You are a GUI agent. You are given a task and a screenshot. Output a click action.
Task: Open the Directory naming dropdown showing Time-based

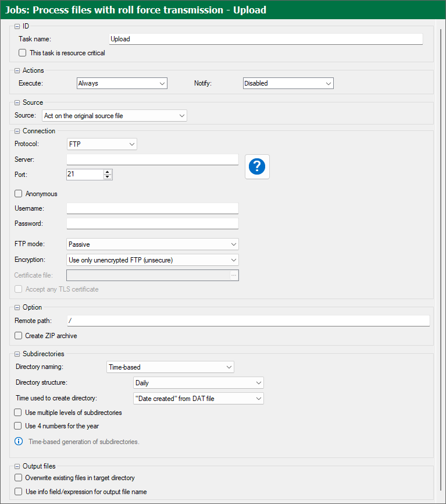[x=170, y=367]
